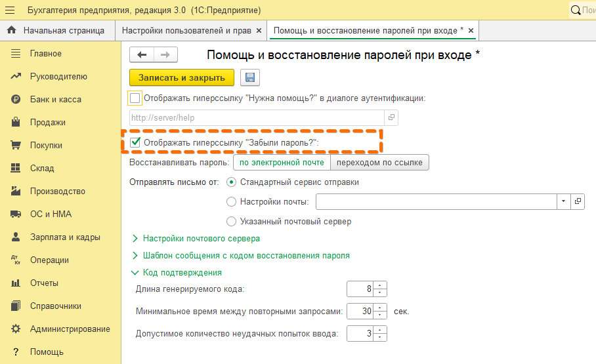
Task: Close Помощь и восстановление паролей tab
Action: point(471,30)
